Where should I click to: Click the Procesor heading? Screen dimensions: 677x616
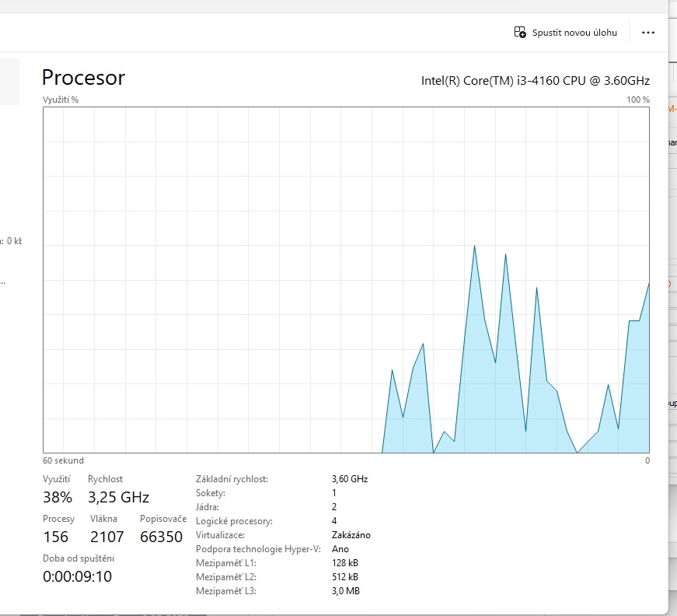click(x=83, y=78)
